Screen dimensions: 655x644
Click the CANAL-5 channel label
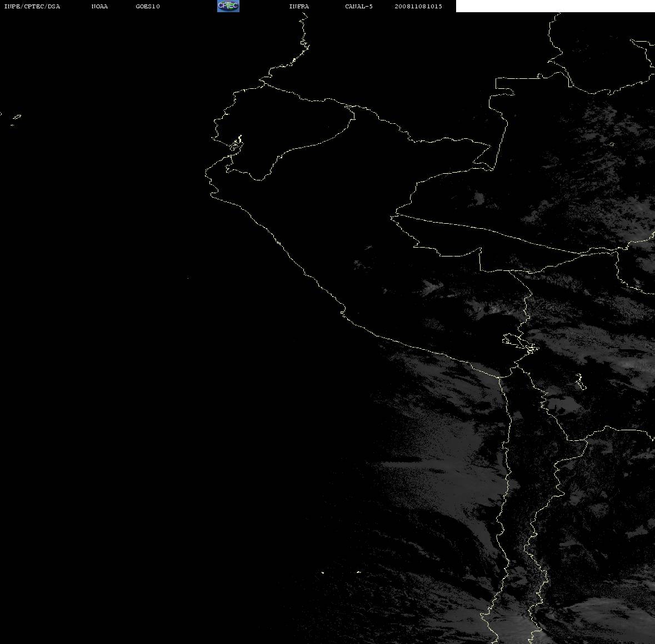(359, 6)
